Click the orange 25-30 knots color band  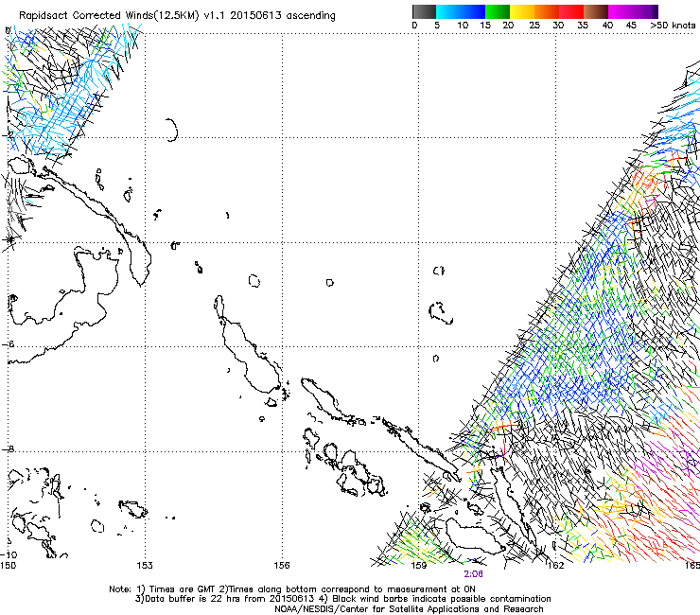547,11
